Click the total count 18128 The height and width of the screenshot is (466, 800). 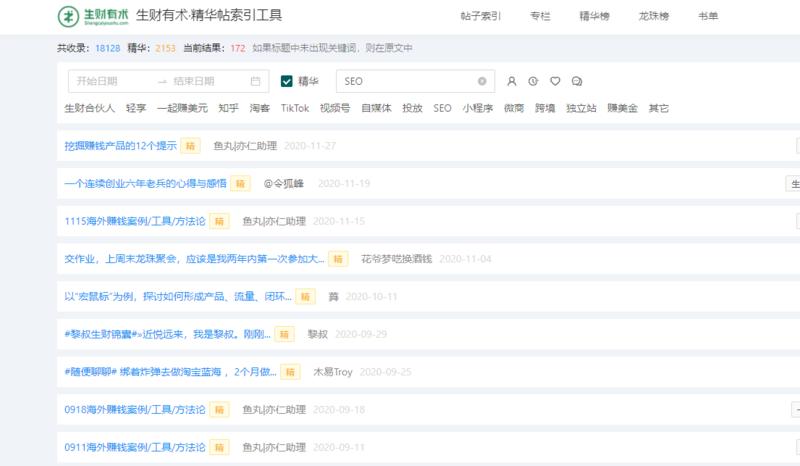(x=108, y=48)
